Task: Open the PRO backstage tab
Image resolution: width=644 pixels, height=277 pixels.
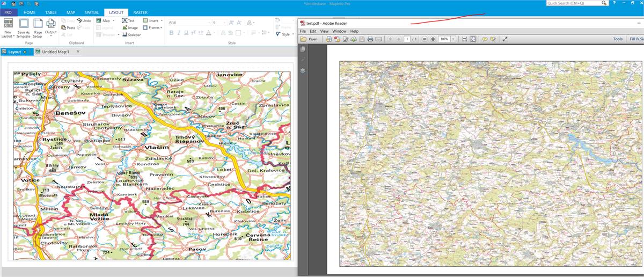Action: pyautogui.click(x=9, y=12)
